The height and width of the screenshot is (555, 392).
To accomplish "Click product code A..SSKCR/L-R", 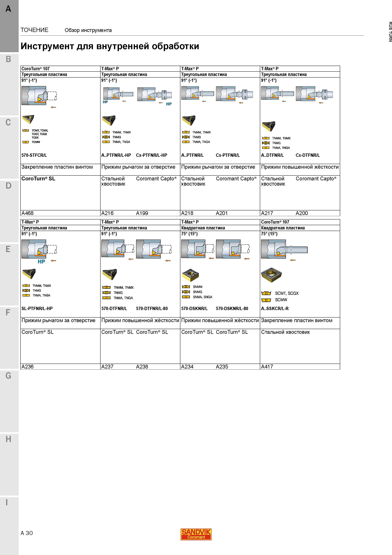I will (275, 309).
